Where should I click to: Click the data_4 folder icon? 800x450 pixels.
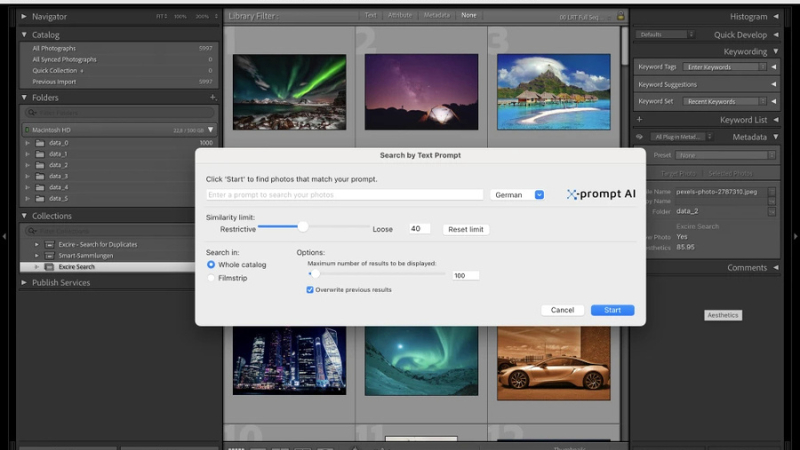coord(40,187)
